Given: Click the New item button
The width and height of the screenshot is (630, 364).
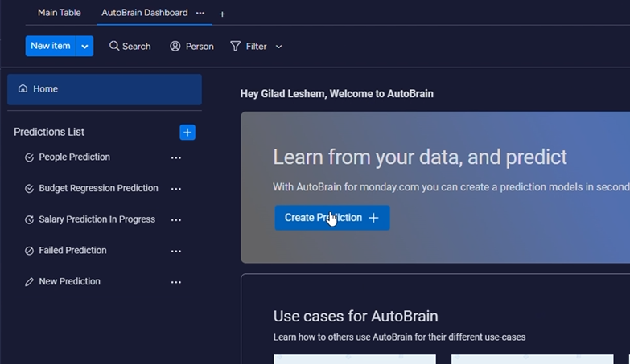Looking at the screenshot, I should [x=51, y=46].
